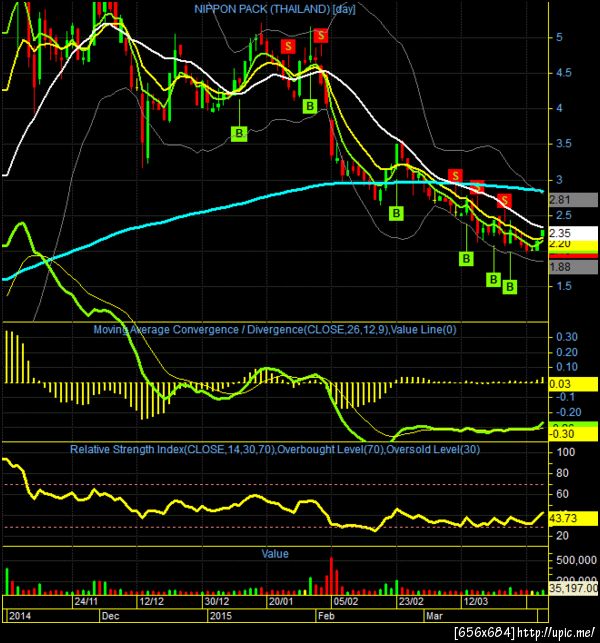Click the 35,197.00 volume value tag
Viewport: 600px width, 643px height.
(x=573, y=588)
